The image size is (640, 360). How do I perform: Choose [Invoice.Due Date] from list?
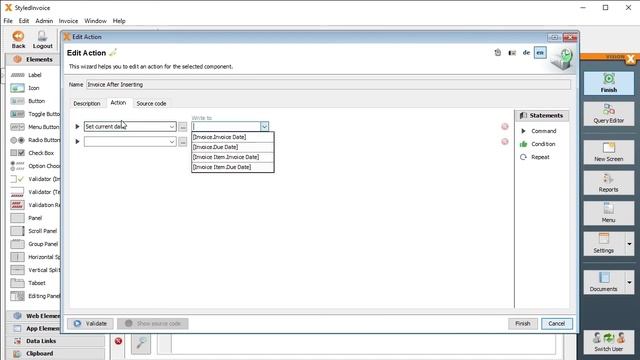233,147
